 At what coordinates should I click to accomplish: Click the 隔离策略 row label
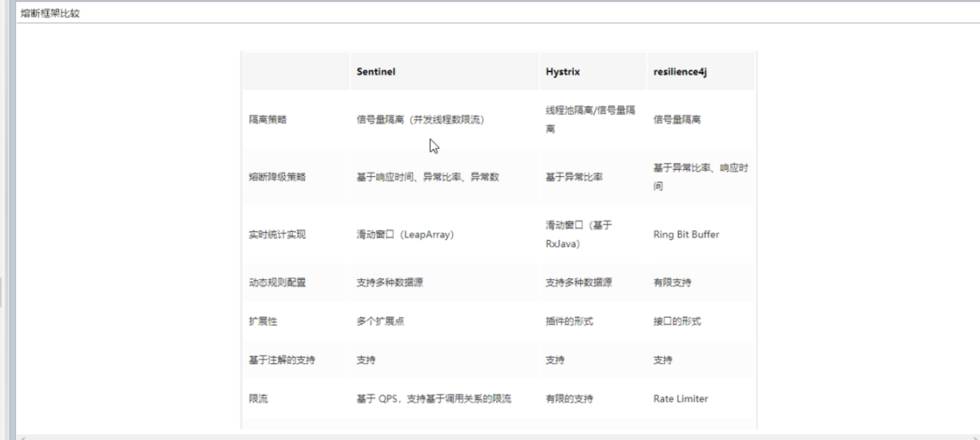[268, 120]
